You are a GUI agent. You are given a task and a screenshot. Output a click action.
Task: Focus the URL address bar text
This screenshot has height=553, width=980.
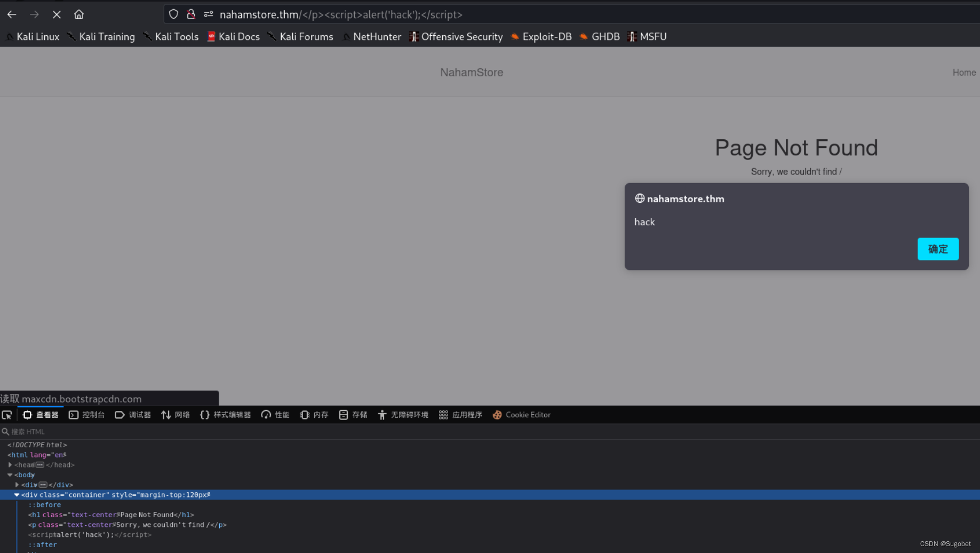[x=341, y=14]
